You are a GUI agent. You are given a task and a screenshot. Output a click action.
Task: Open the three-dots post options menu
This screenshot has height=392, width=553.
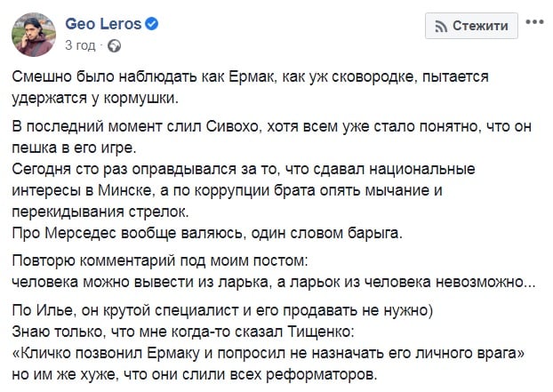click(534, 22)
